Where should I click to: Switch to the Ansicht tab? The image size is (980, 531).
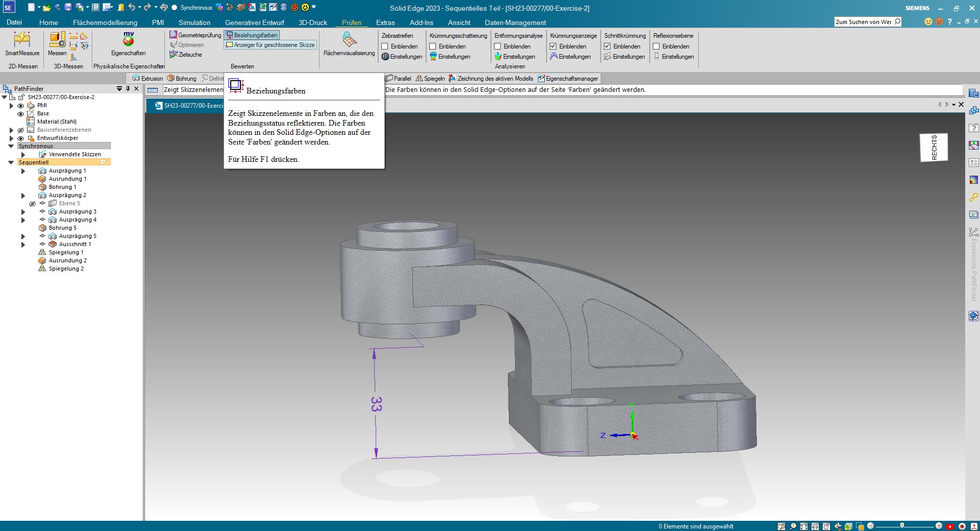click(x=459, y=22)
